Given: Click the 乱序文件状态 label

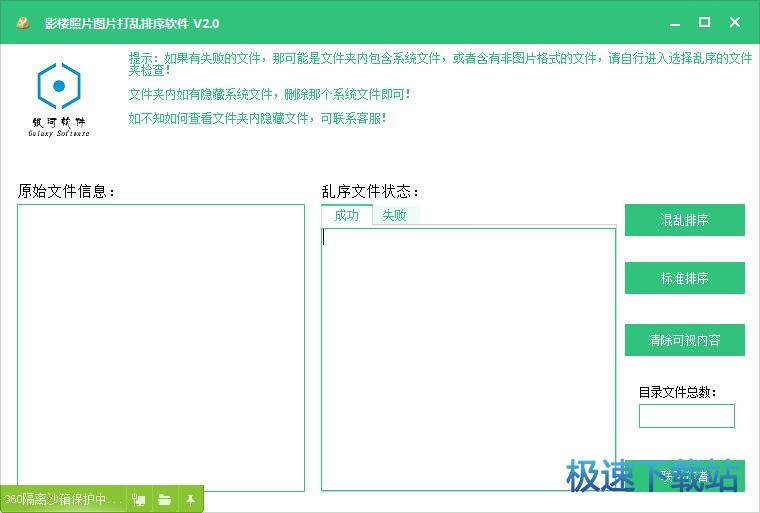Looking at the screenshot, I should (370, 191).
